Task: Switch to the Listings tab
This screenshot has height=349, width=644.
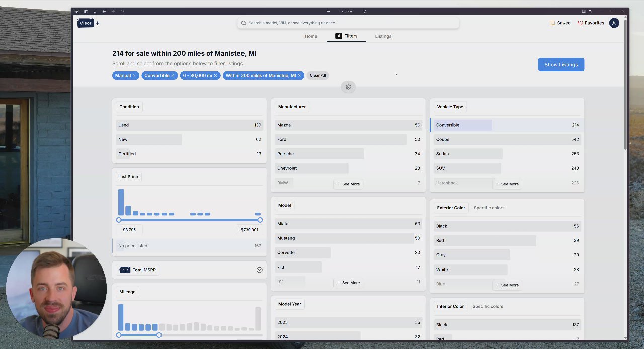Action: click(383, 36)
